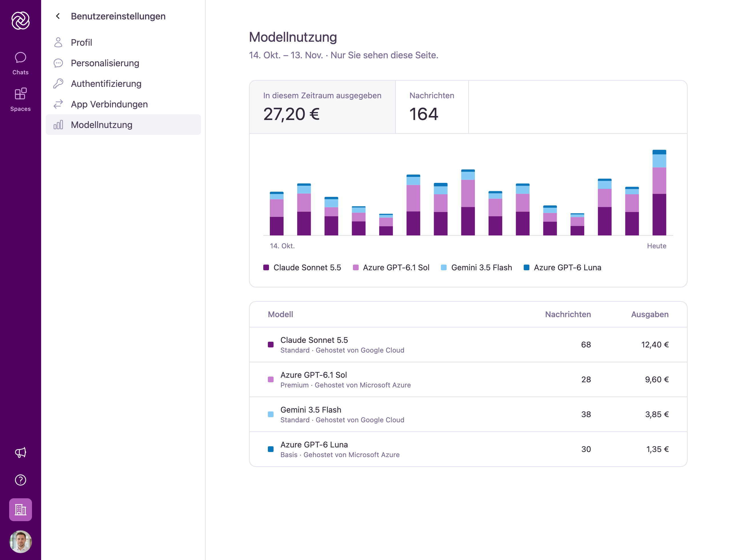The width and height of the screenshot is (731, 560).
Task: Open the help question mark icon
Action: pyautogui.click(x=20, y=480)
